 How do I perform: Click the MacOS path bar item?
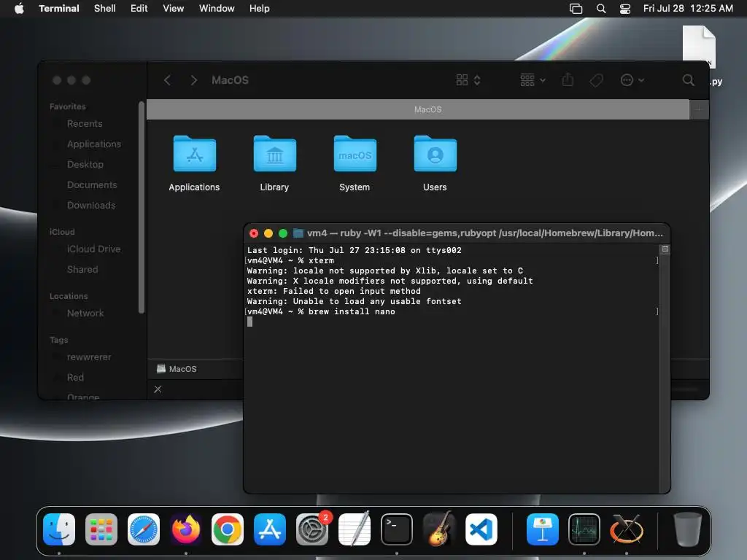[x=177, y=369]
